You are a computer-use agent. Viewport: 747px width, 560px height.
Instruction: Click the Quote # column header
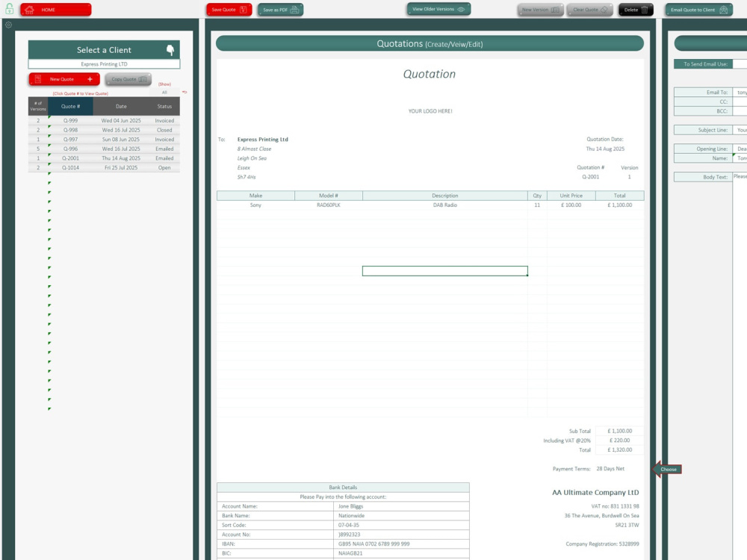click(70, 106)
